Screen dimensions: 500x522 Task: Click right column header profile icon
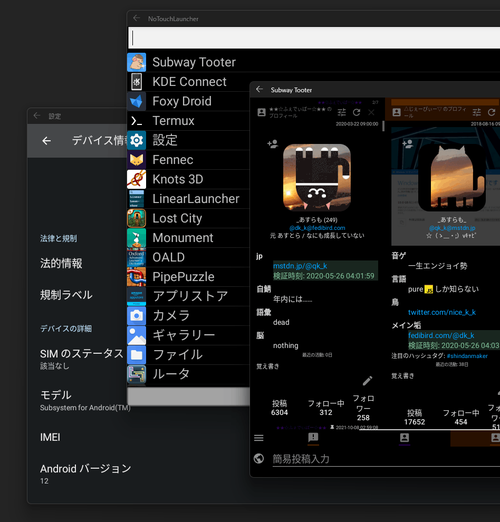click(397, 112)
